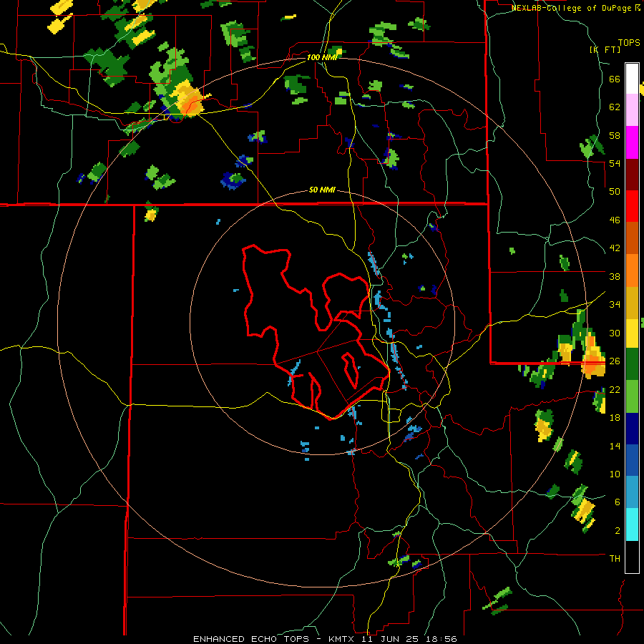
Task: Click the 'ENHANCED ECHO TOPS - KMTX' caption
Action: [x=273, y=639]
